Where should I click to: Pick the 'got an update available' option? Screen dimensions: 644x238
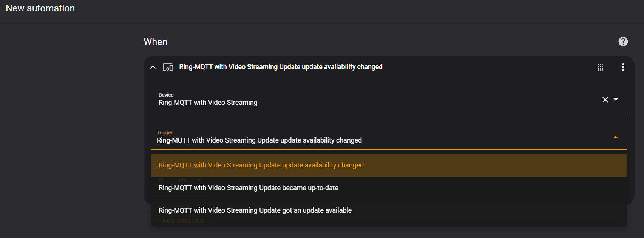click(x=255, y=210)
